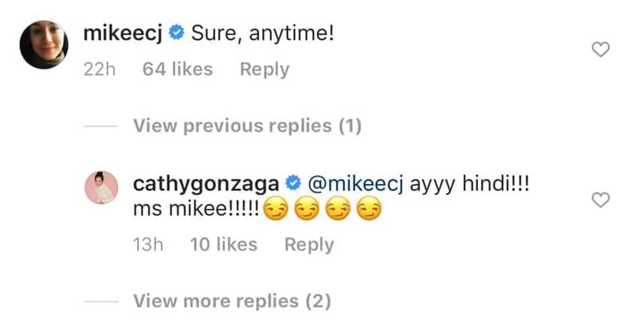Click the 13h timestamp
This screenshot has height=335, width=644.
pyautogui.click(x=148, y=245)
